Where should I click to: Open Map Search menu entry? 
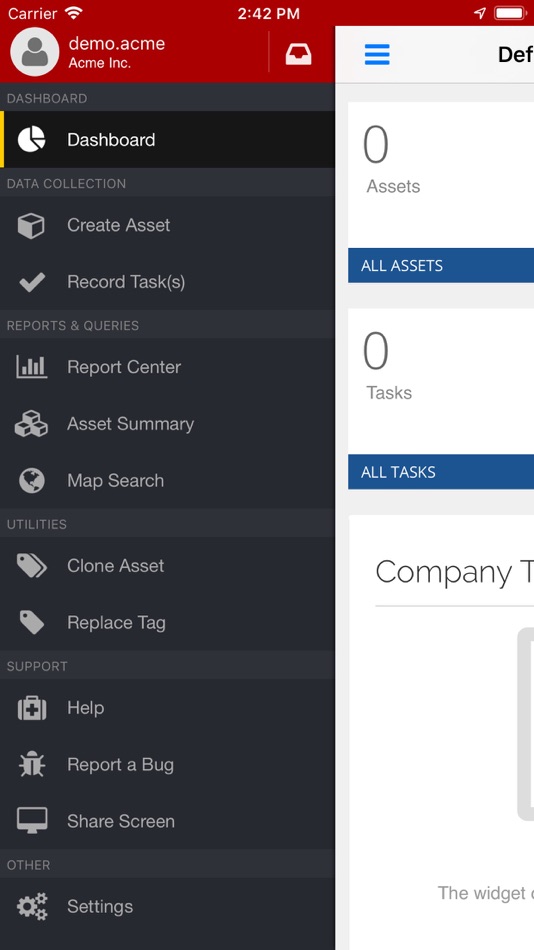(167, 480)
